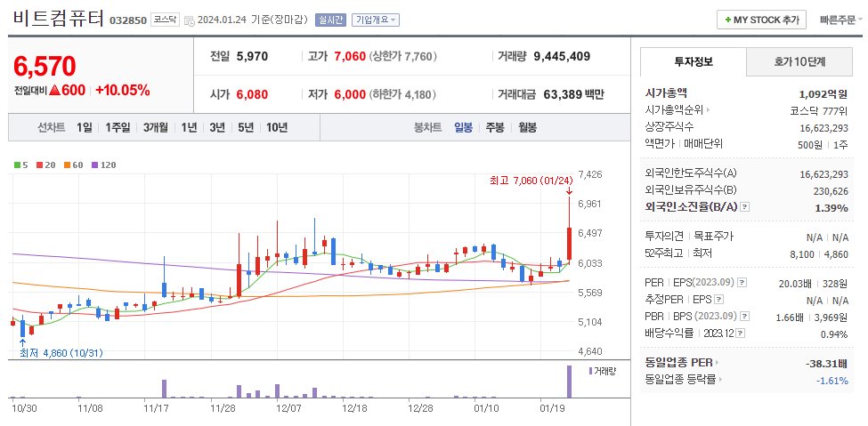This screenshot has height=426, width=868.
Task: Click the 동일업종 PER link
Action: (x=678, y=363)
